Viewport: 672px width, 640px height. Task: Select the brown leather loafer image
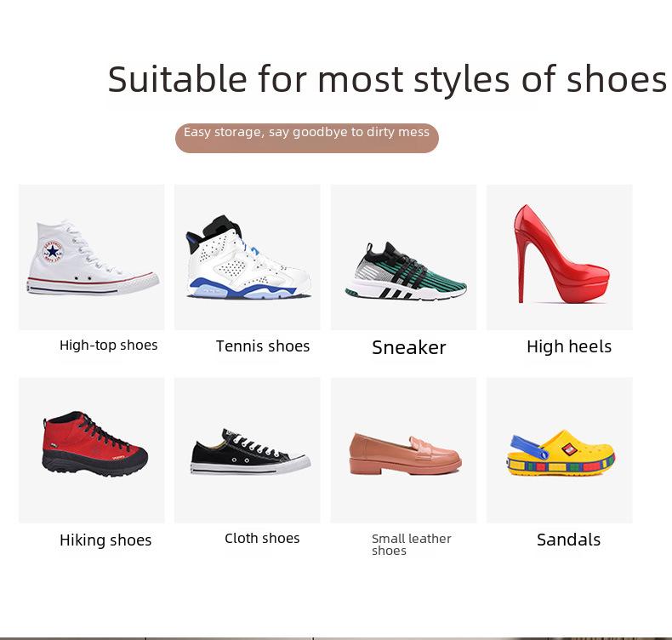[x=403, y=450]
